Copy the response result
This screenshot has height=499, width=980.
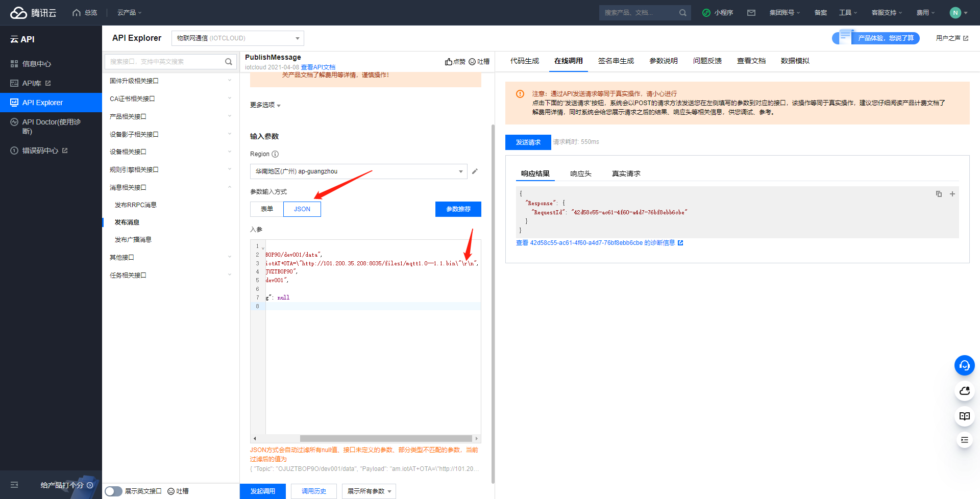pos(939,194)
